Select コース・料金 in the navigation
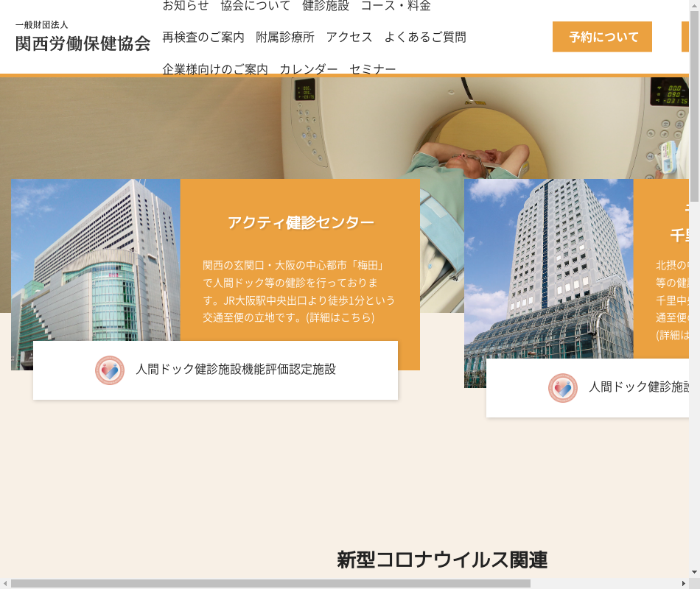Screen dimensions: 700x589 point(395,6)
